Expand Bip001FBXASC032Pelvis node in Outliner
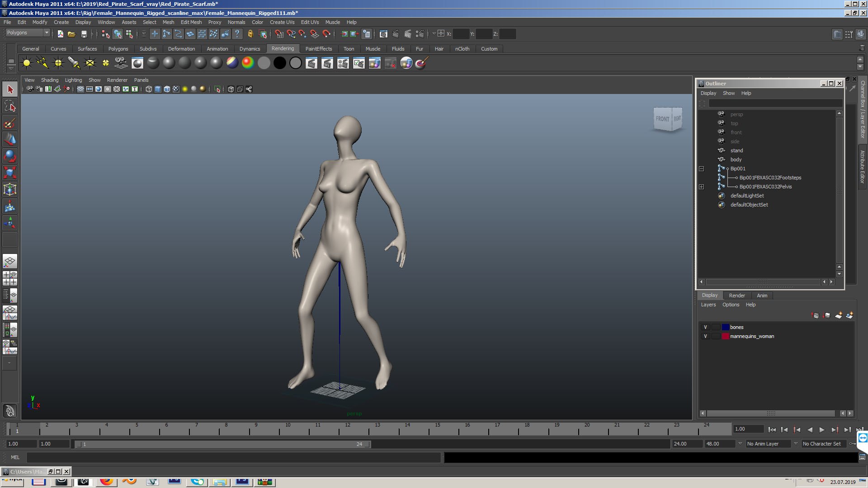The height and width of the screenshot is (488, 868). (701, 187)
